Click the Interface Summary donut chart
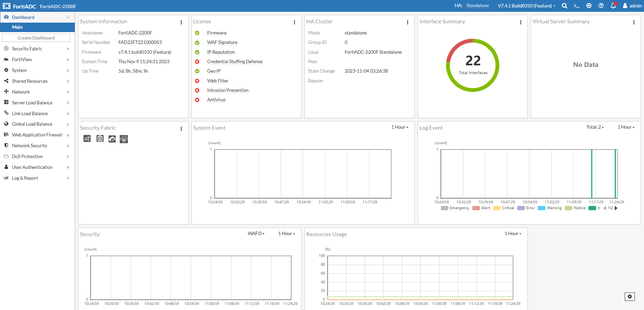Screen dimensions: 644x310 [473, 65]
